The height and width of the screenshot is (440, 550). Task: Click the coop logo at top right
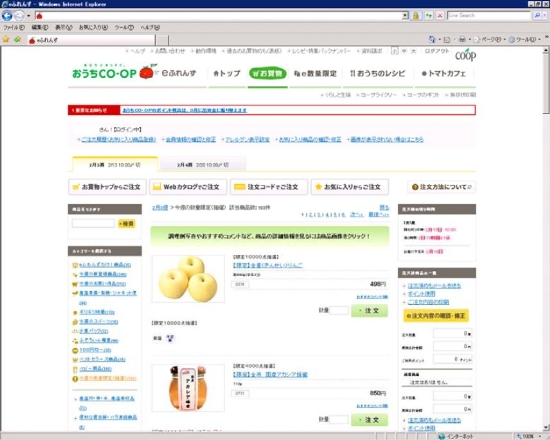point(465,55)
